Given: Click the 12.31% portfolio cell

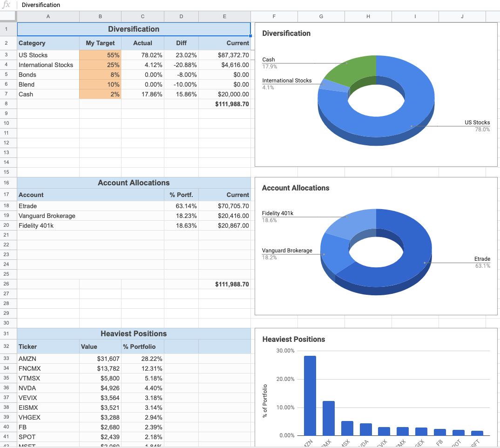Looking at the screenshot, I should point(142,368).
